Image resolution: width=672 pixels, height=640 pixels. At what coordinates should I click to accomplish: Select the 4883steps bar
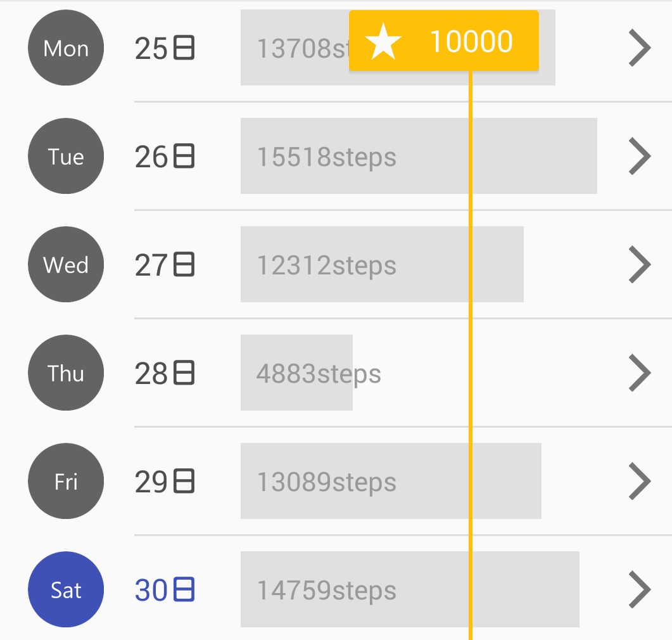[x=296, y=373]
